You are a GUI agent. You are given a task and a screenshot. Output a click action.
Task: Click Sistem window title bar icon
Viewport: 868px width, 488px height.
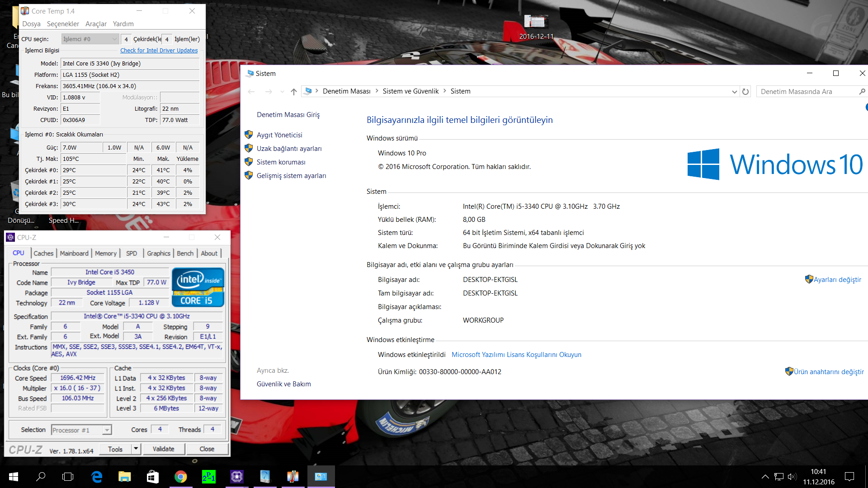[250, 73]
